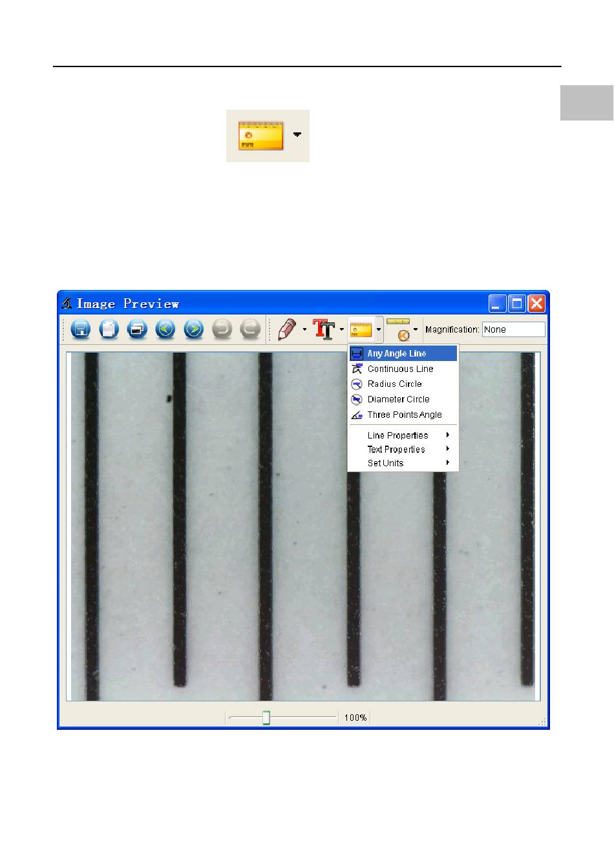The image size is (614, 868).
Task: Click the Copy to clipboard icon
Action: [x=109, y=329]
